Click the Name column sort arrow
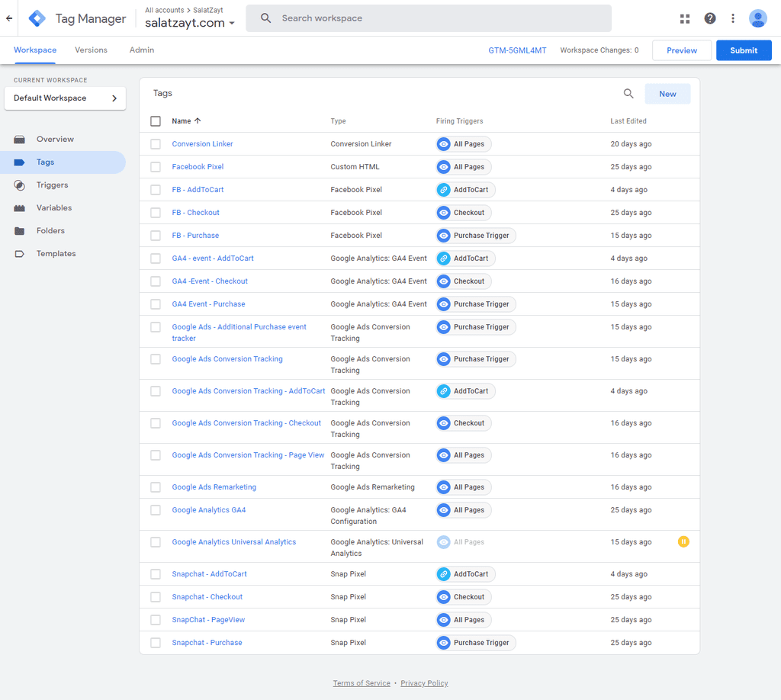781x700 pixels. (198, 121)
